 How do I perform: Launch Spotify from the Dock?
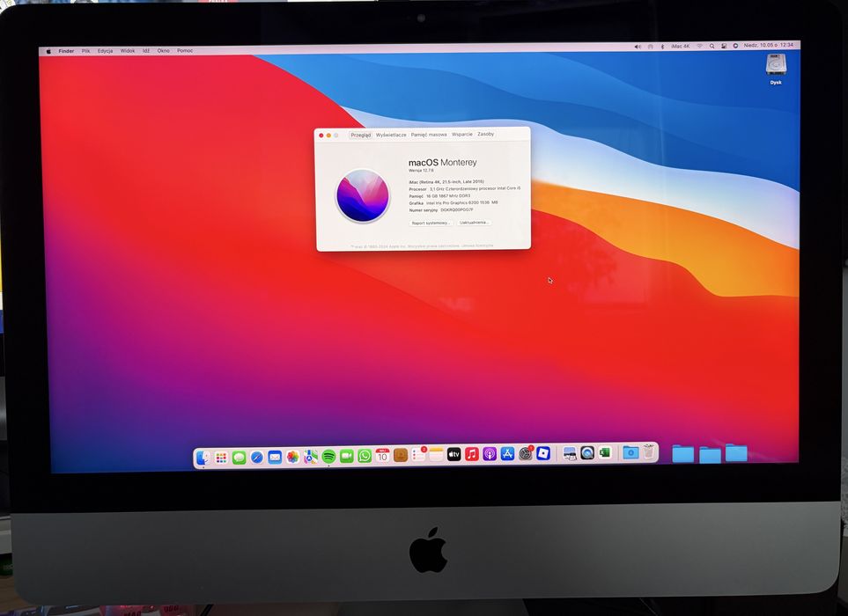pos(328,457)
